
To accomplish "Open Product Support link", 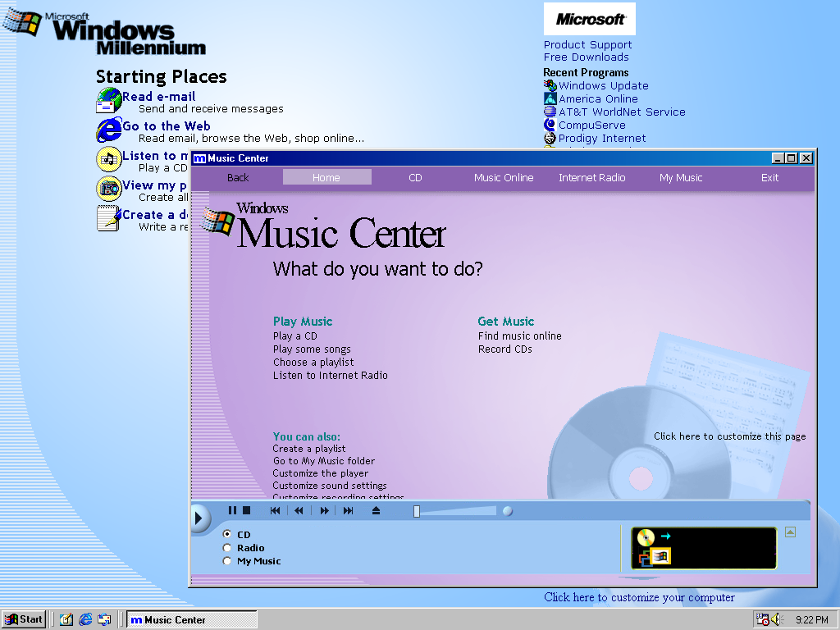I will [587, 45].
